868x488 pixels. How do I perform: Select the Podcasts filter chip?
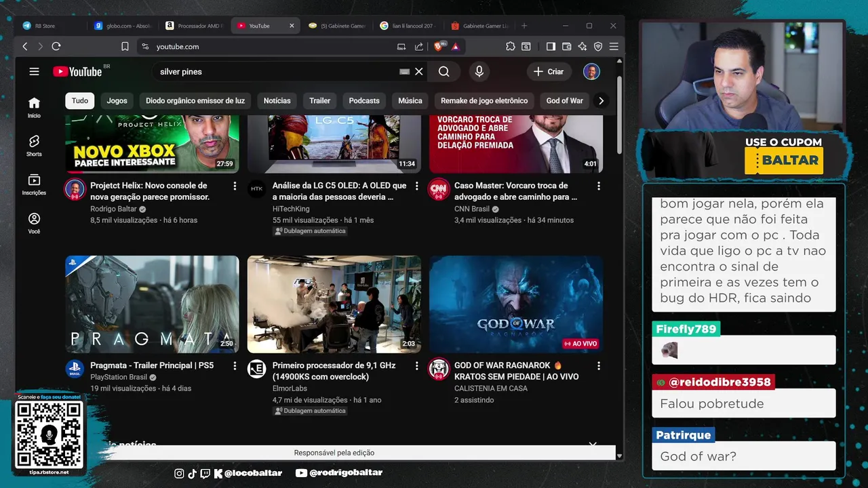(x=364, y=100)
